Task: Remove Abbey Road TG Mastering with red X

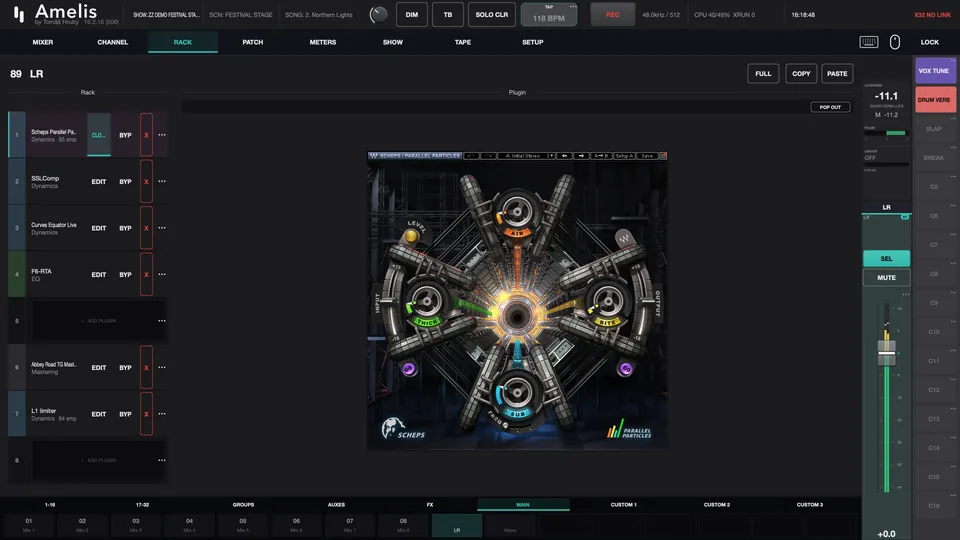Action: coord(146,367)
